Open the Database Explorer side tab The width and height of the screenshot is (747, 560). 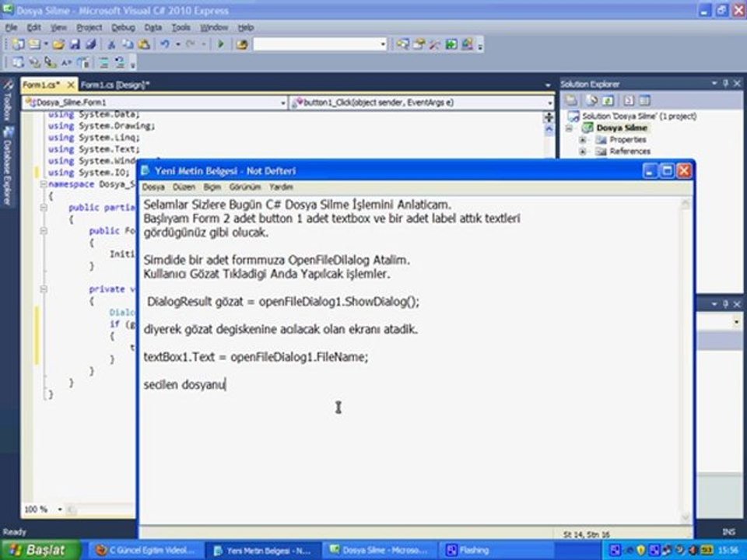click(8, 166)
